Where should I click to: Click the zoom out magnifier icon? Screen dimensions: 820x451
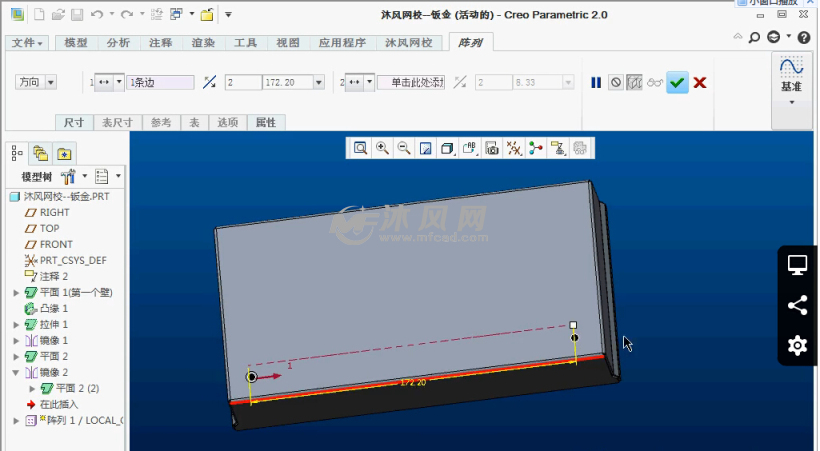404,148
